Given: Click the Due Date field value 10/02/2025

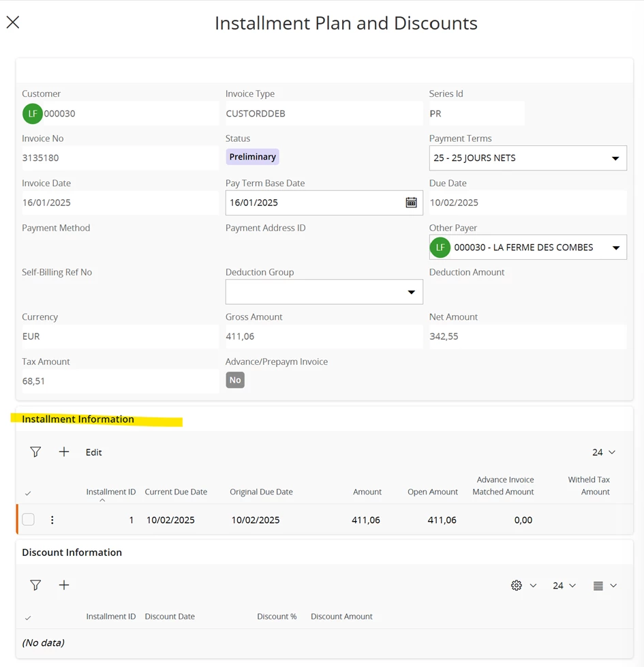Looking at the screenshot, I should click(454, 203).
